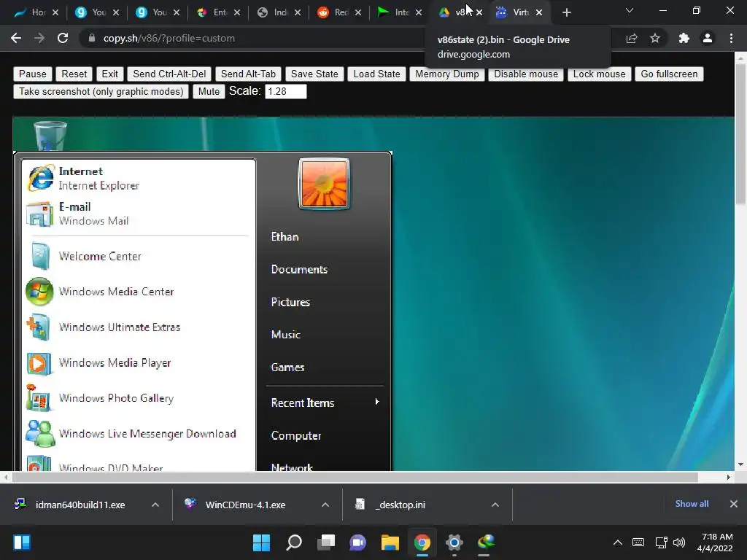Disable mouse in the emulator
747x560 pixels.
coord(526,74)
